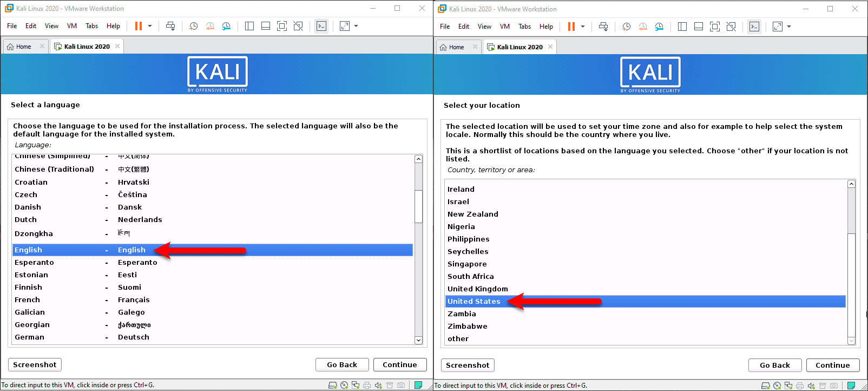
Task: Click CD/DVD status icon in left window
Action: point(344,385)
